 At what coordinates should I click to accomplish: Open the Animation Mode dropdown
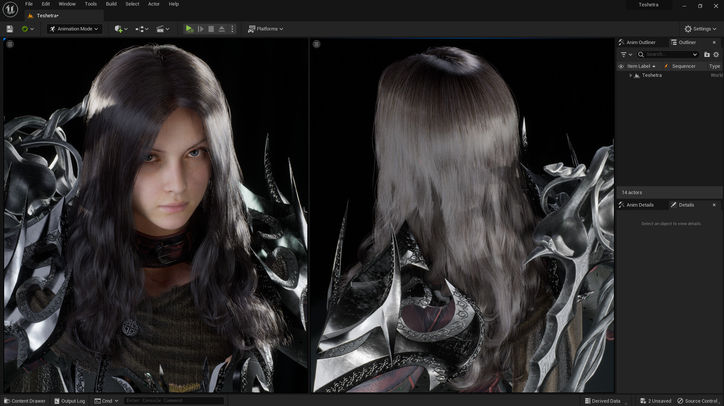(x=75, y=29)
